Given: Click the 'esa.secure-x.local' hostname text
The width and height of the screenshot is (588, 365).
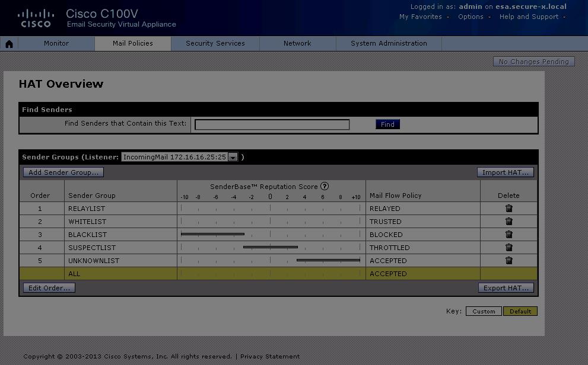Looking at the screenshot, I should pyautogui.click(x=531, y=7).
